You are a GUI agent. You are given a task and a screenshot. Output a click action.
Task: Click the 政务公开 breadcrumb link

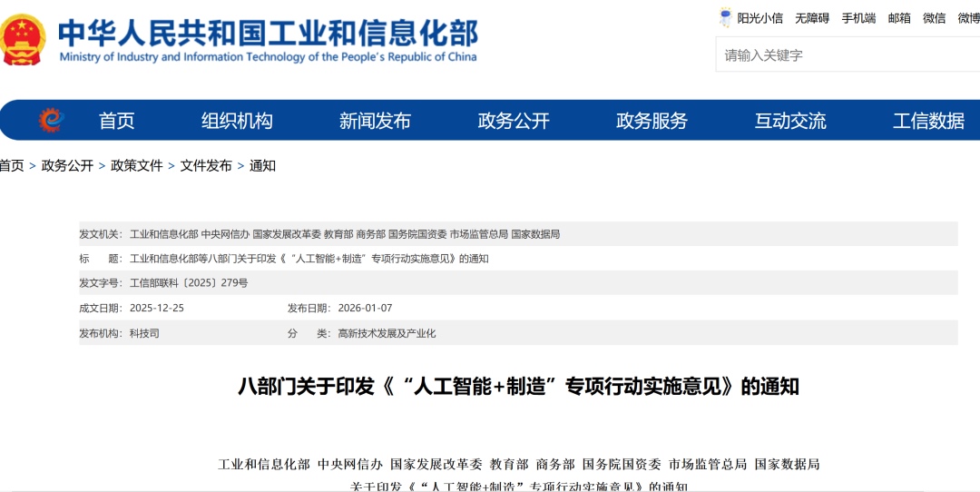point(67,165)
